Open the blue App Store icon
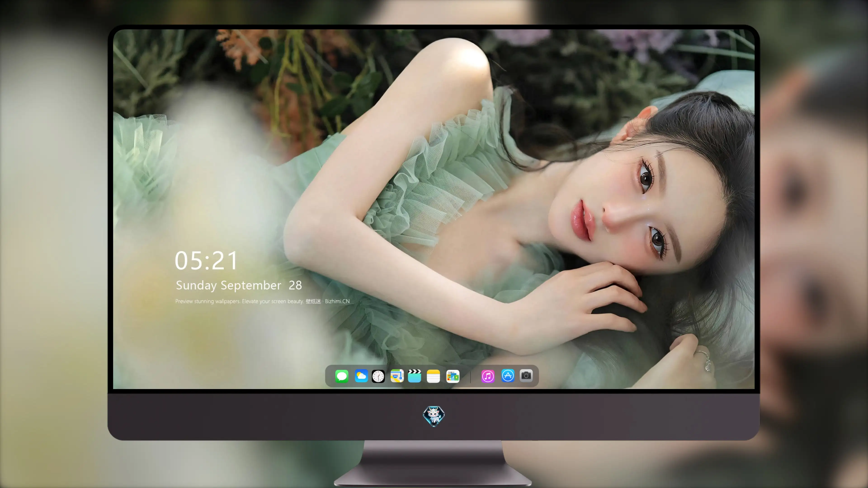The height and width of the screenshot is (488, 868). (508, 375)
